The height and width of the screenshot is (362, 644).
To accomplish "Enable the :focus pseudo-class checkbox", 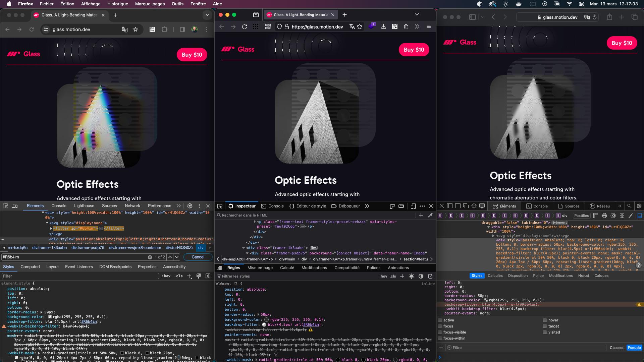I will tap(440, 326).
